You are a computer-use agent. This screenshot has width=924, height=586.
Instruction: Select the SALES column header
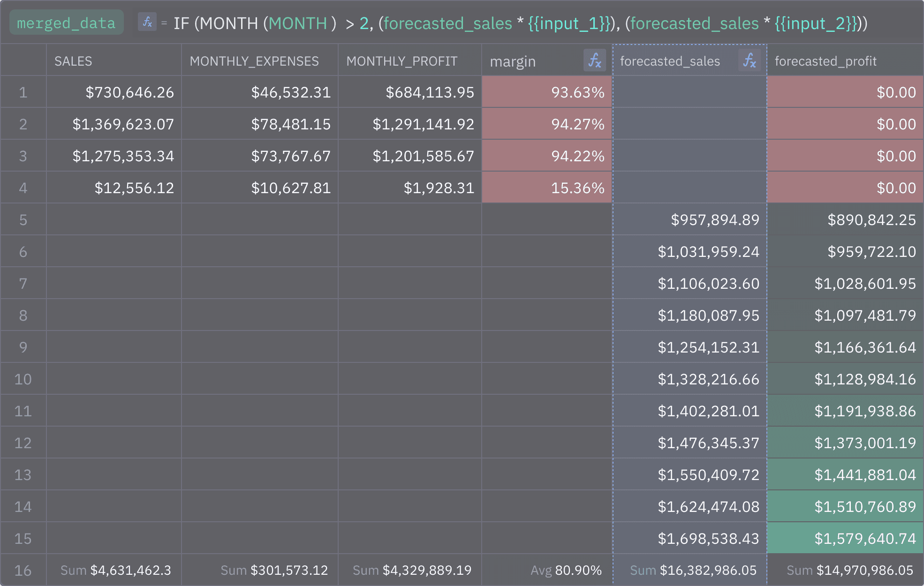pyautogui.click(x=114, y=60)
